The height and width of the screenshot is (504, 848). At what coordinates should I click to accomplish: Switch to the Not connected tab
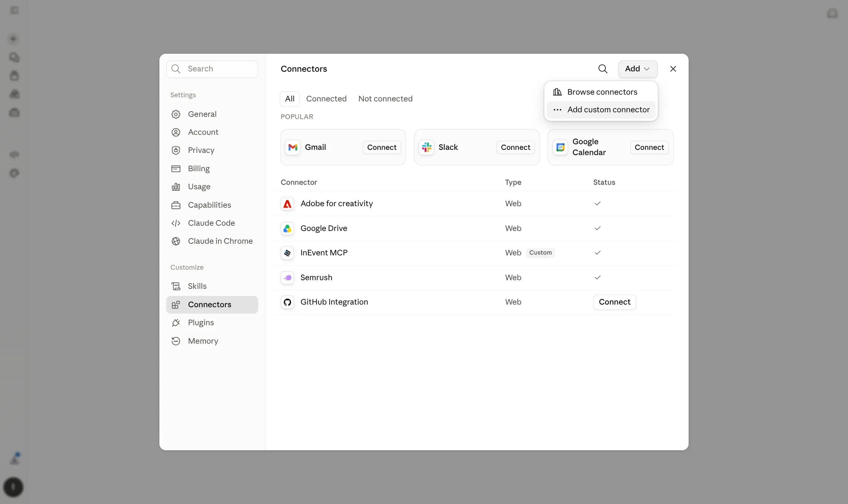(385, 99)
